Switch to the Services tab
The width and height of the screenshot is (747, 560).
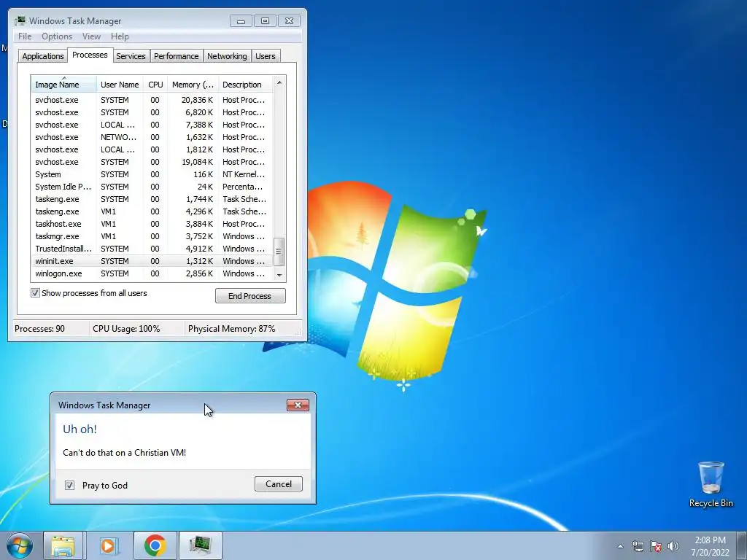tap(131, 56)
